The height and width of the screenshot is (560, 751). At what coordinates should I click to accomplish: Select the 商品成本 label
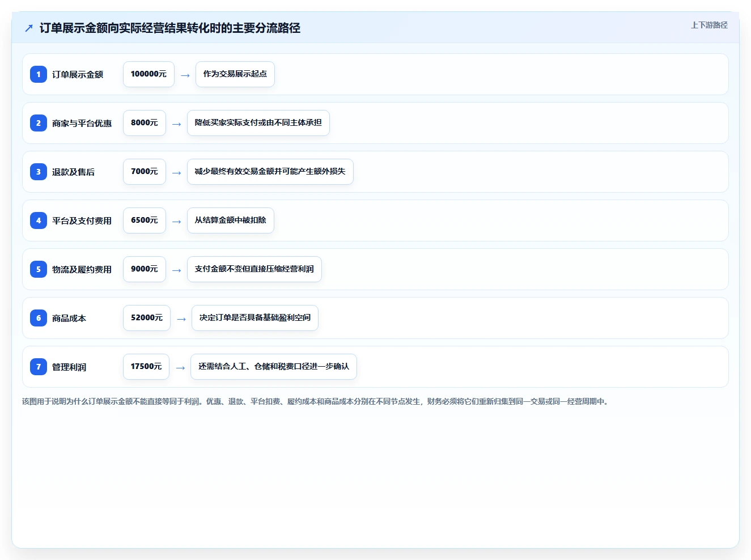69,318
